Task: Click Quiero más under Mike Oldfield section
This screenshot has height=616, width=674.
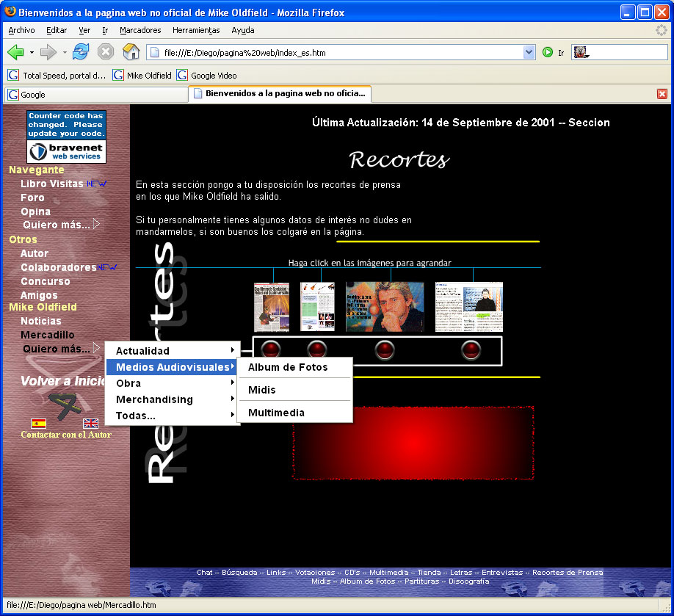Action: pyautogui.click(x=61, y=349)
